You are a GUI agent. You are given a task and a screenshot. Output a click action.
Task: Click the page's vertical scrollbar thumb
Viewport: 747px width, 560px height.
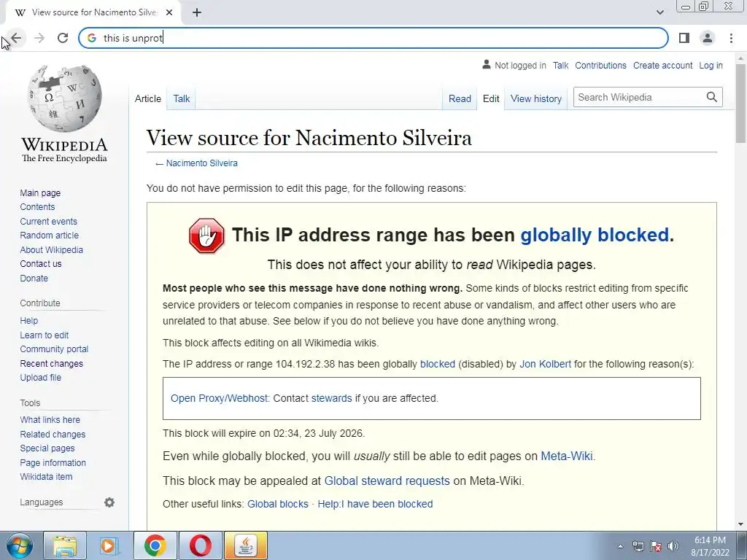point(740,102)
